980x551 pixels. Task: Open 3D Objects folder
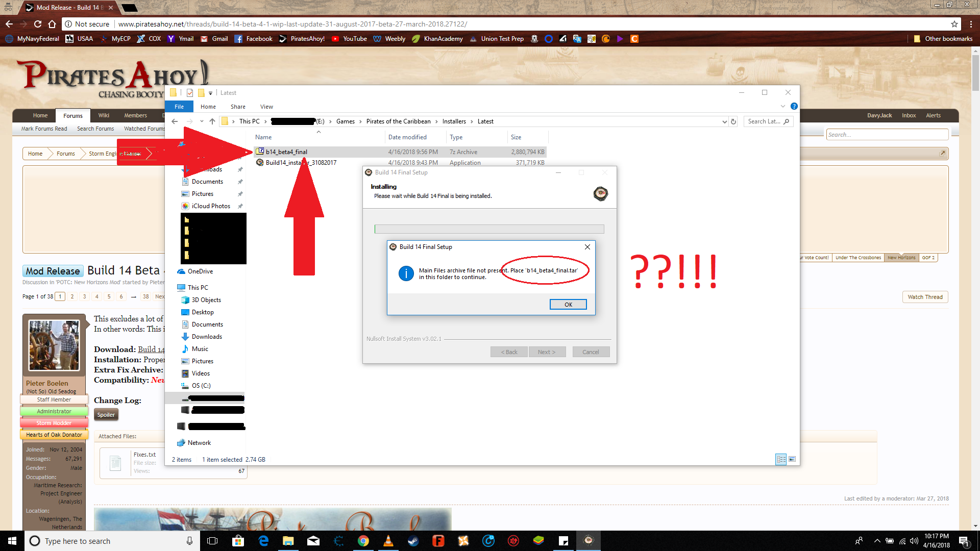tap(206, 300)
